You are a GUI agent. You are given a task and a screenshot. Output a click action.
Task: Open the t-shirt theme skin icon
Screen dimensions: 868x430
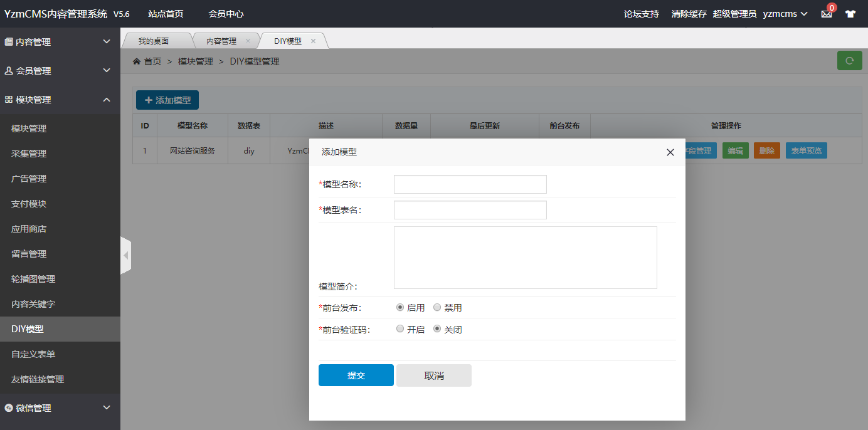(850, 14)
